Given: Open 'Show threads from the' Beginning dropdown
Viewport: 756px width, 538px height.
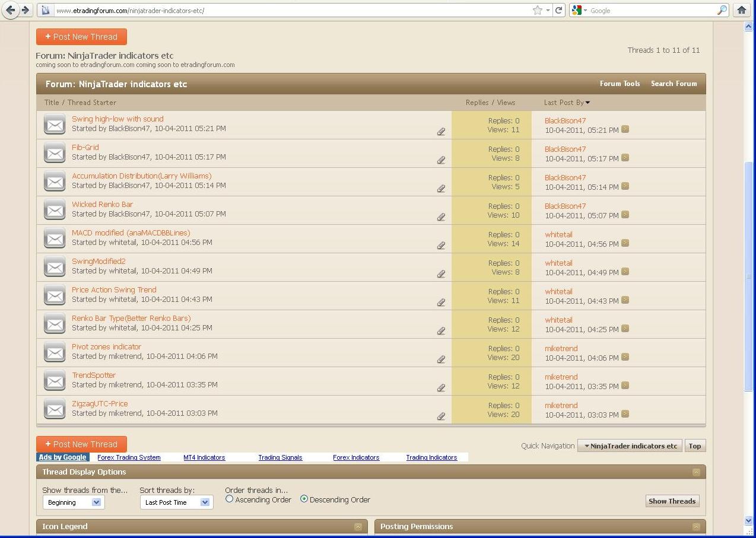Looking at the screenshot, I should tap(74, 502).
